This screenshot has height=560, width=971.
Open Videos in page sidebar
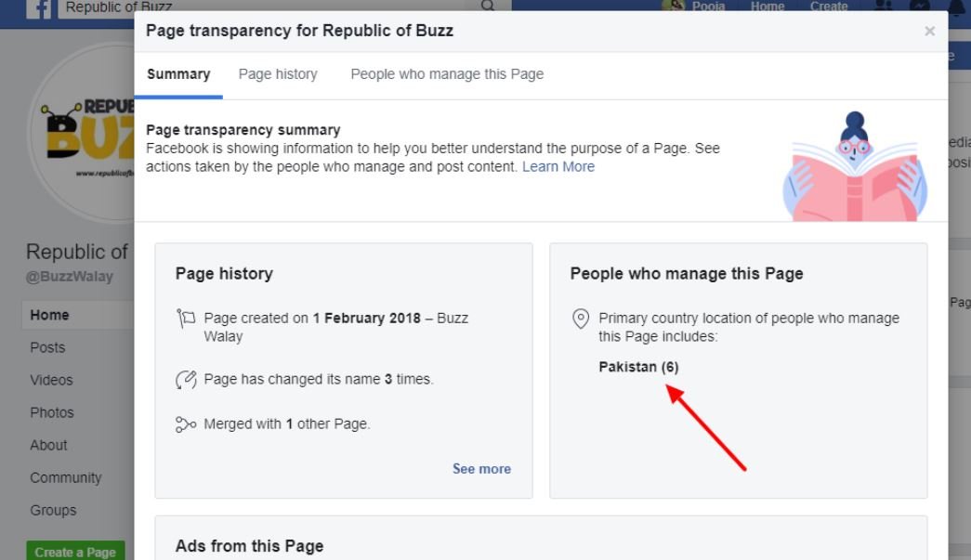point(51,380)
